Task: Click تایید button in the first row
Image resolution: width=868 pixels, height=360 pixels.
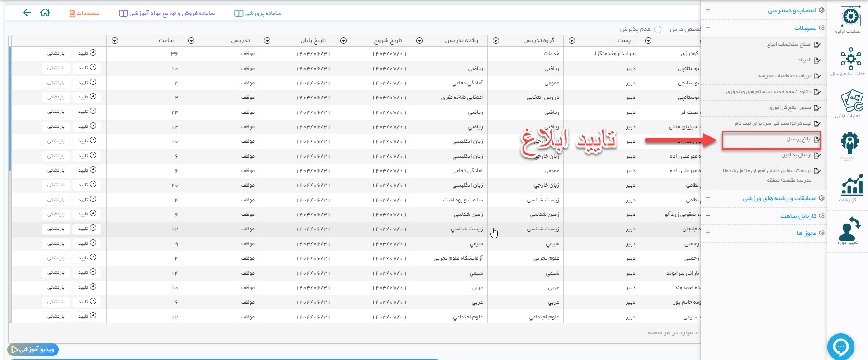Action: [x=87, y=53]
